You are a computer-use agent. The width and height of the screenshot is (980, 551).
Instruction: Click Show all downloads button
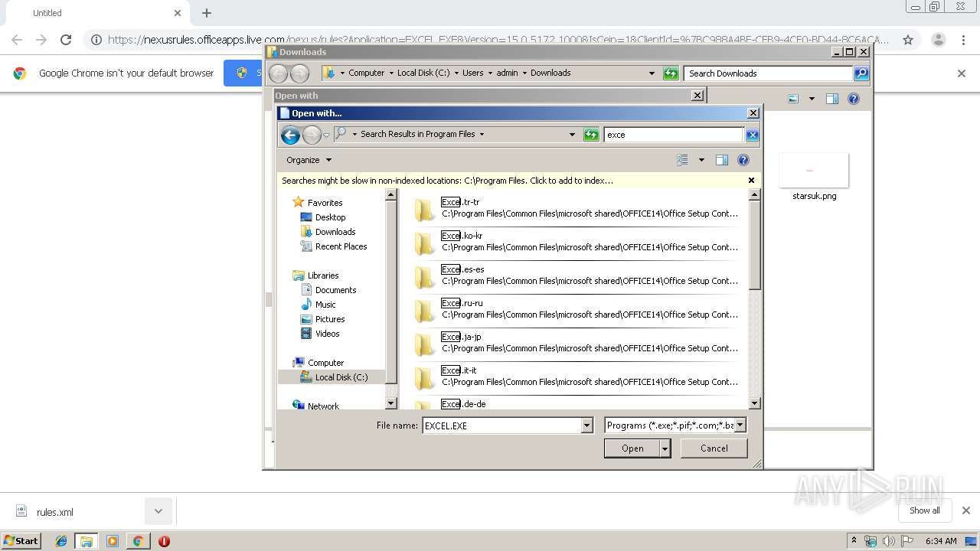click(x=924, y=510)
